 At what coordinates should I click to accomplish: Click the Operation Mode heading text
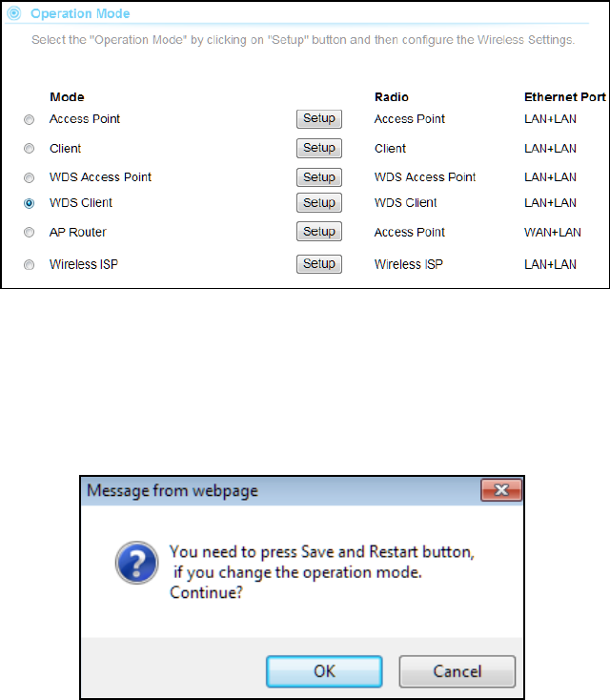coord(80,14)
